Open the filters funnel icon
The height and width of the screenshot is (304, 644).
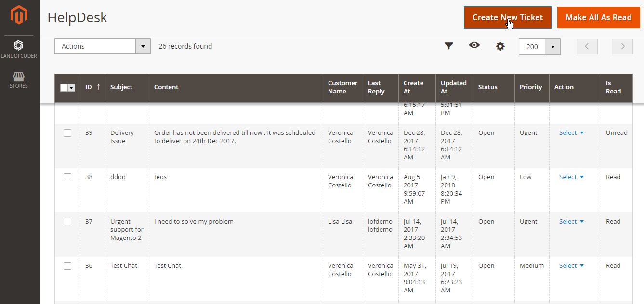[449, 46]
